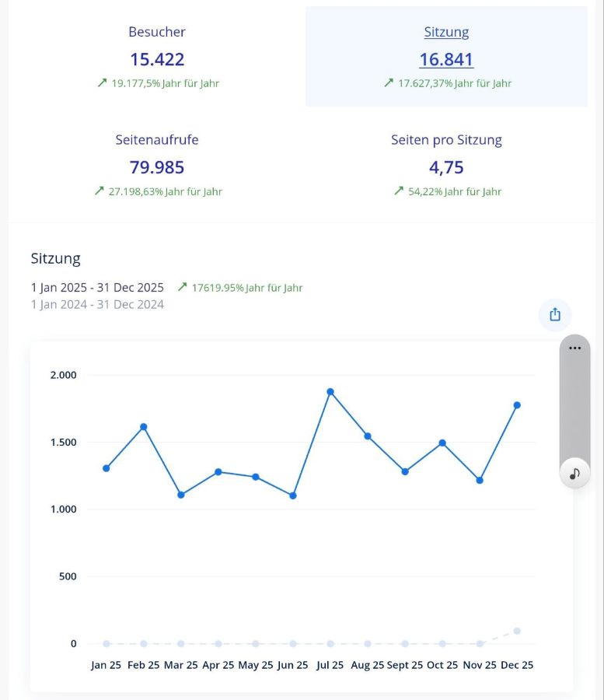Click trend arrow next to 54,22% value
This screenshot has width=604, height=700.
[x=399, y=191]
